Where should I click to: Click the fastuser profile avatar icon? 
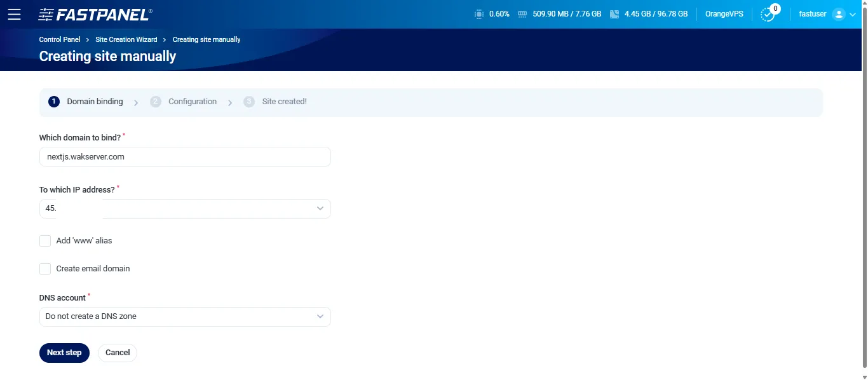[x=840, y=14]
